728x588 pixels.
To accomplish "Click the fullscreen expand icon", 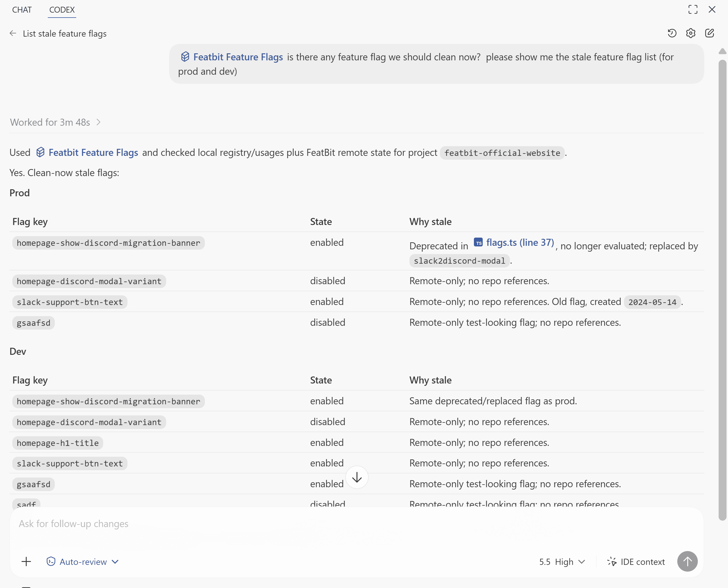I will point(693,9).
